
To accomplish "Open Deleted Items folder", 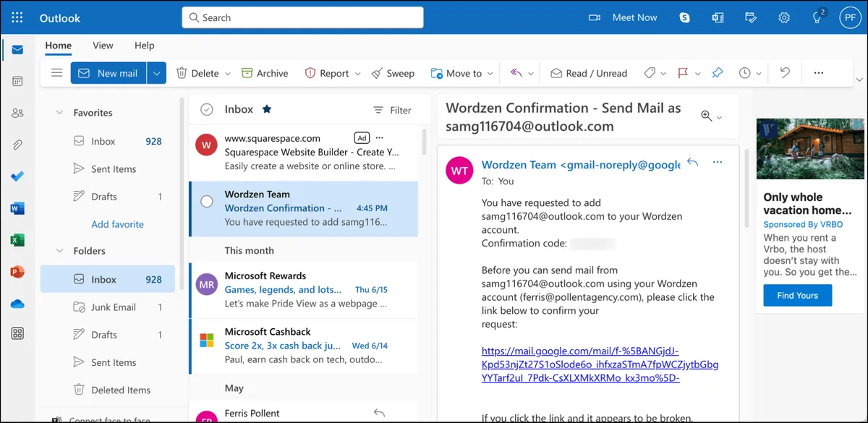I will tap(108, 390).
